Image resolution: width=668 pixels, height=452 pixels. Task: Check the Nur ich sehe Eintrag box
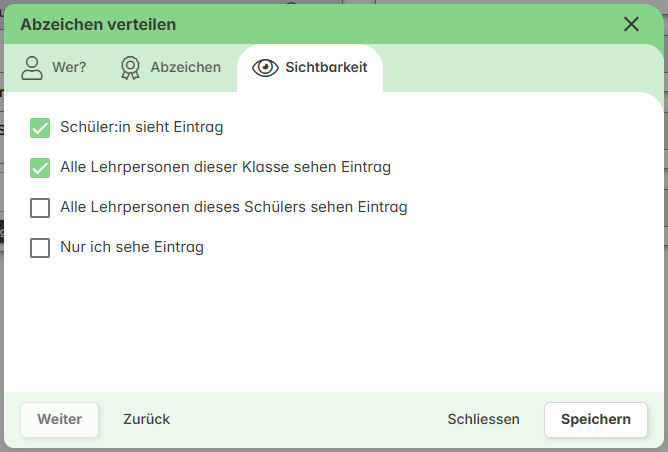40,248
